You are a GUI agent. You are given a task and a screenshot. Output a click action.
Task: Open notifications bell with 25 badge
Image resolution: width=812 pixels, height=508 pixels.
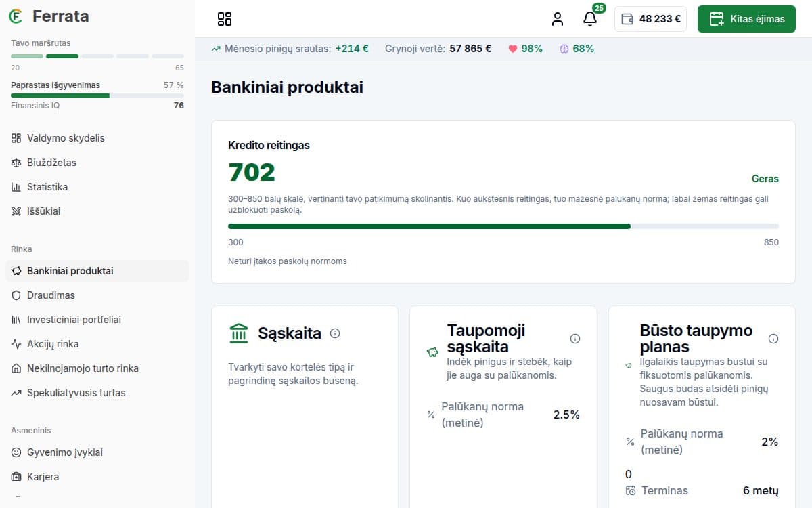590,18
